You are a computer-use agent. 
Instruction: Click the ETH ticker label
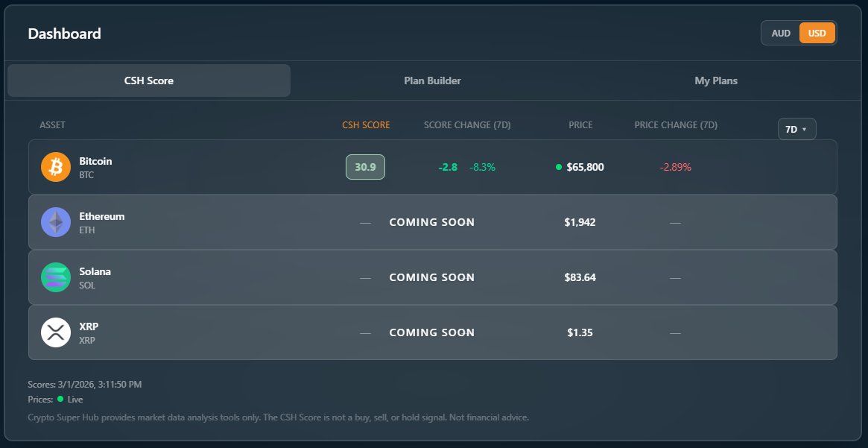click(x=87, y=230)
